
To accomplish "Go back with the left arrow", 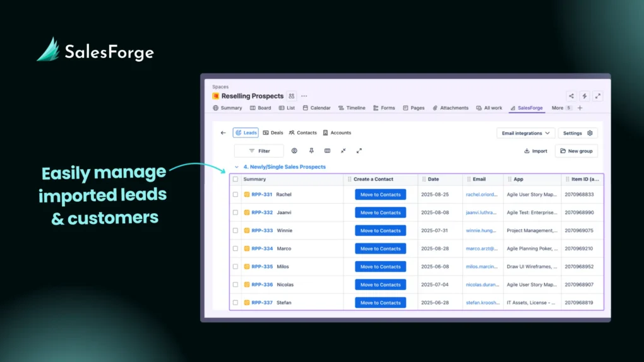I will coord(223,132).
